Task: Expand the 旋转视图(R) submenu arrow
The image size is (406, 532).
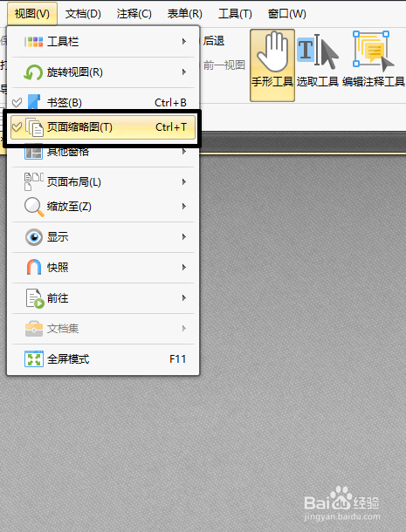Action: (184, 72)
